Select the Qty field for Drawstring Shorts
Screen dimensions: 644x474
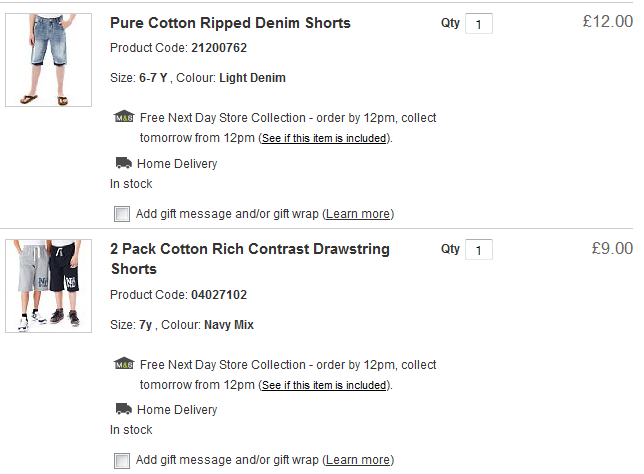click(x=479, y=249)
